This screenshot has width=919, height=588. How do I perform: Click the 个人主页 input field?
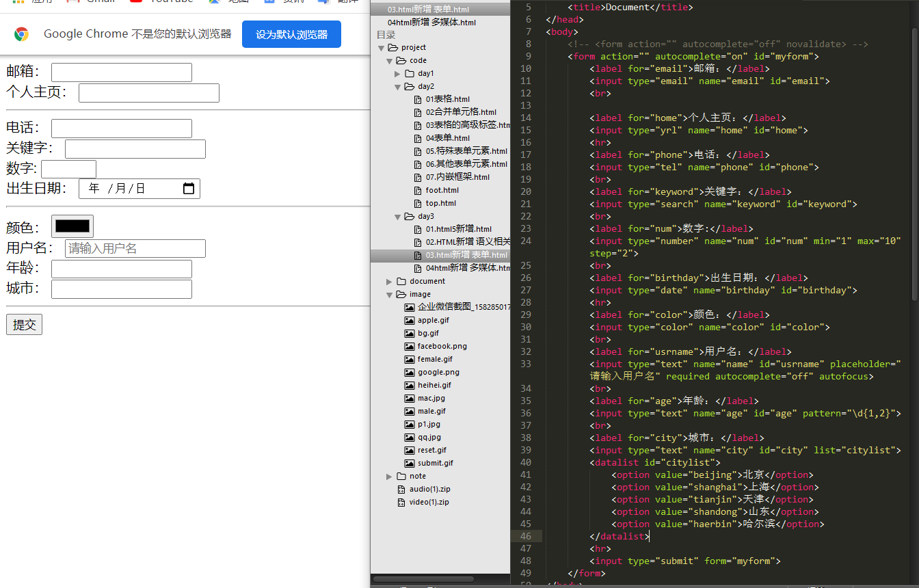149,93
